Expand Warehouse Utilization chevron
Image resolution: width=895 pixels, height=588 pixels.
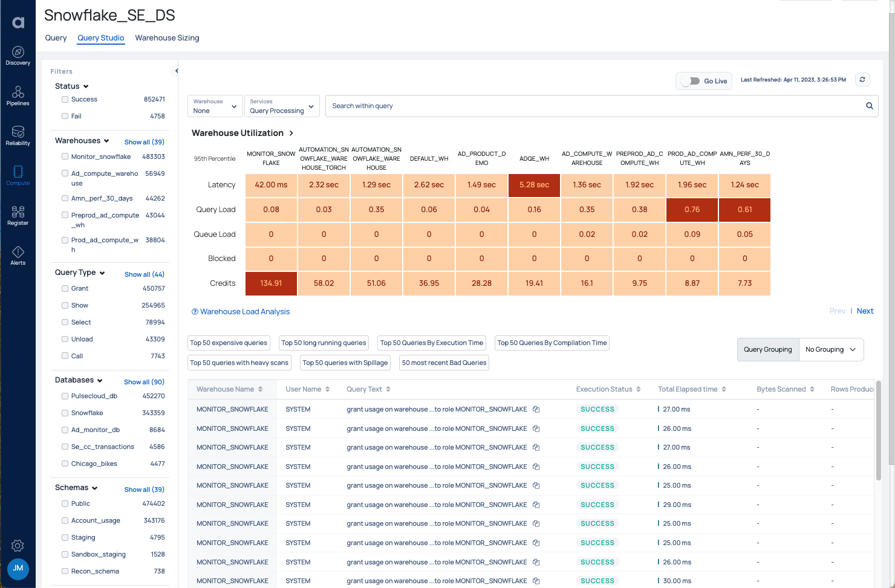[x=291, y=133]
